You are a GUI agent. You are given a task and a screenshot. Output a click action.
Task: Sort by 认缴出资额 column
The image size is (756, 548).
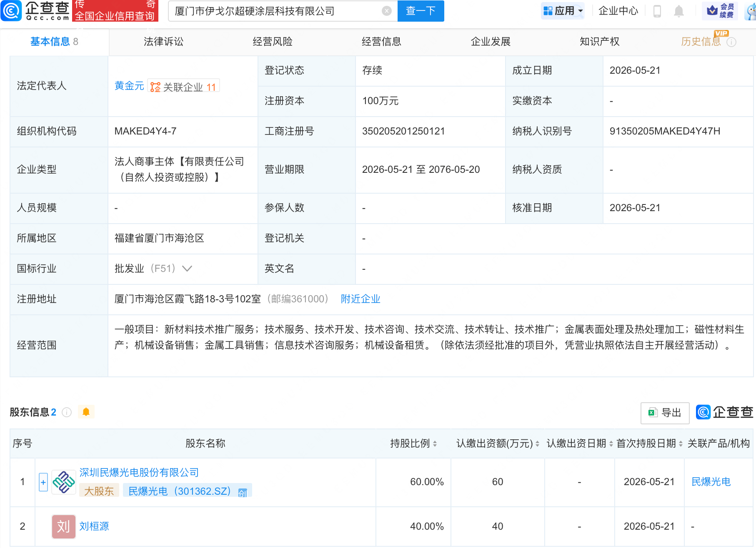pyautogui.click(x=537, y=444)
